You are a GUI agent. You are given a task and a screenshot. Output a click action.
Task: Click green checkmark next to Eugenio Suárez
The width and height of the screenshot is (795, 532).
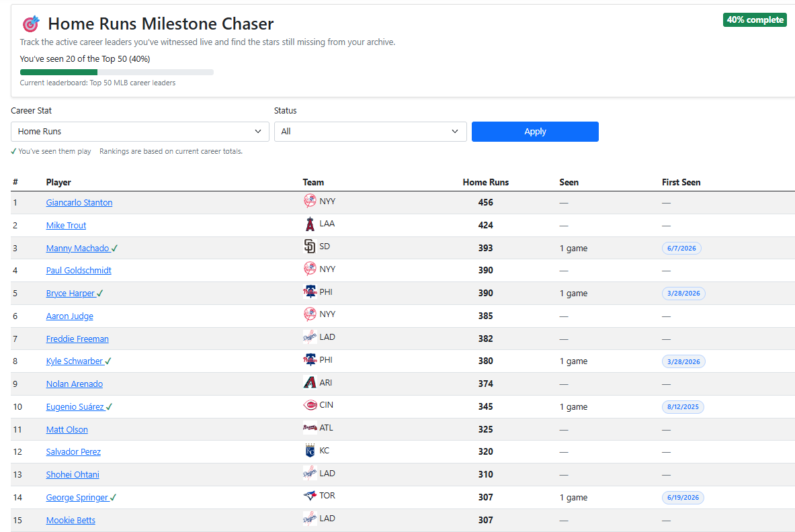pos(109,407)
